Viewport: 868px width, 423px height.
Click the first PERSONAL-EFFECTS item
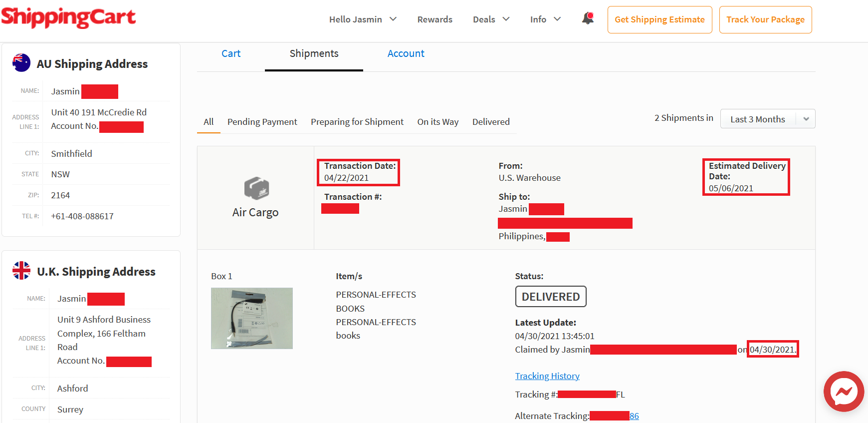(376, 295)
